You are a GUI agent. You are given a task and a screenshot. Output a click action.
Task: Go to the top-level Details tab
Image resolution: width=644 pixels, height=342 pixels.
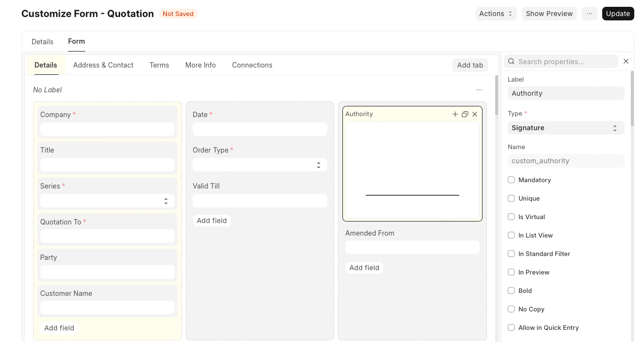[x=42, y=42]
